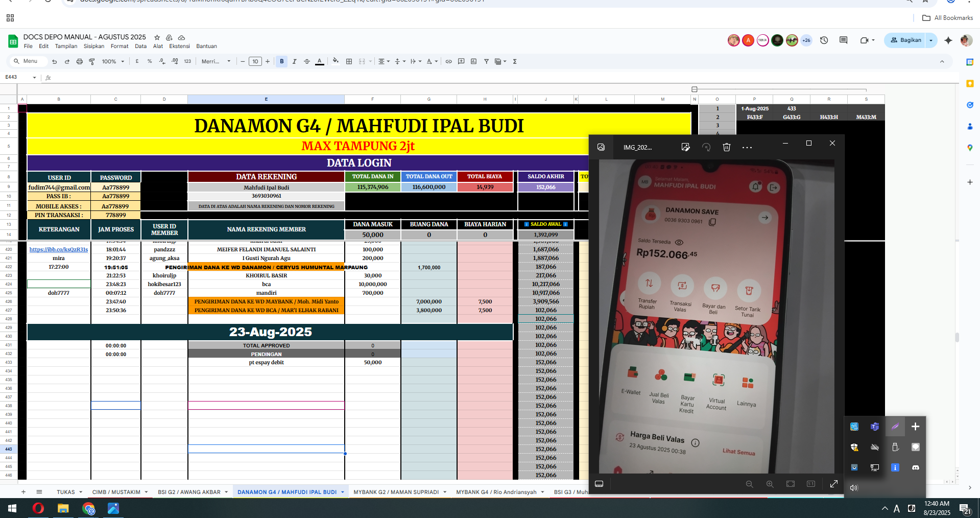Open Google Maps in the side panel
The image size is (980, 518).
click(970, 148)
